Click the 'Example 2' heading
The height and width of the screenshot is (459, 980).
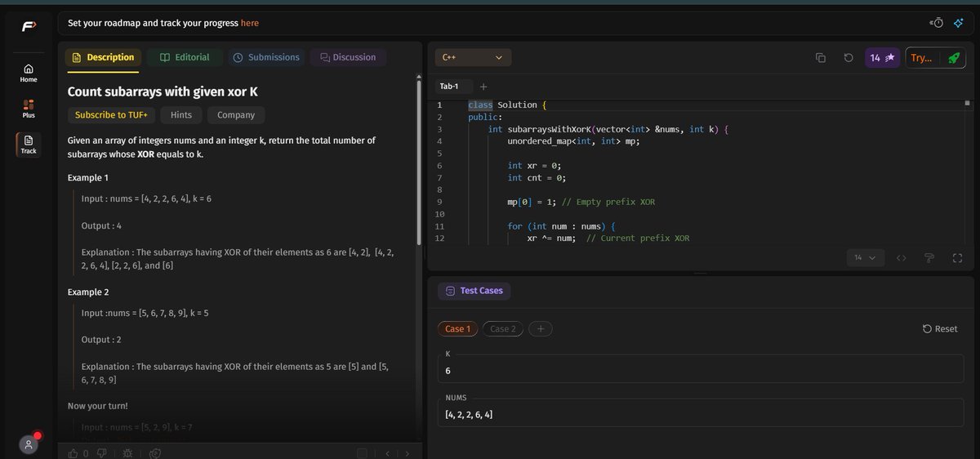point(87,292)
